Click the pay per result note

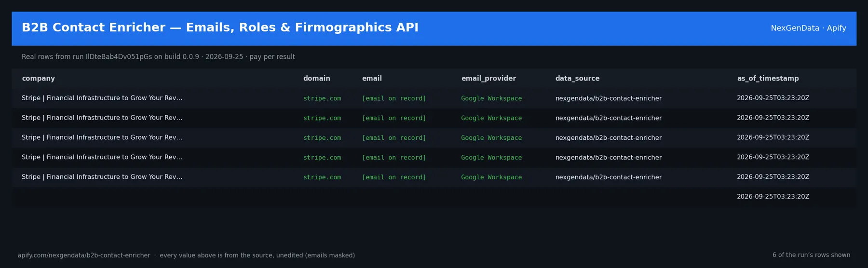[x=272, y=57]
